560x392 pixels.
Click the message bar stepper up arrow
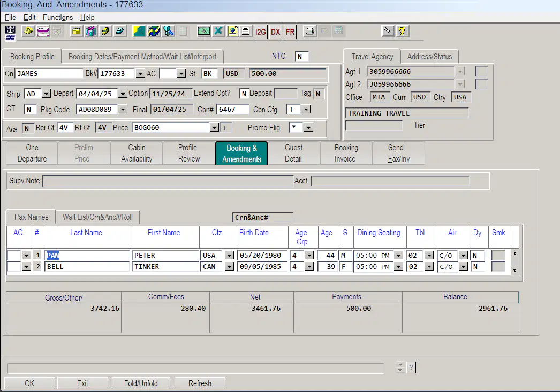(400, 365)
